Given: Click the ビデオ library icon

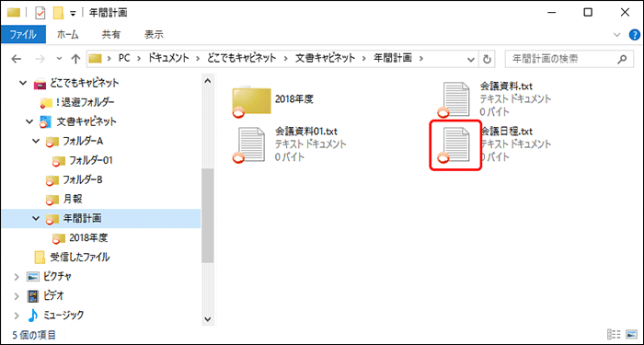Looking at the screenshot, I should click(33, 295).
